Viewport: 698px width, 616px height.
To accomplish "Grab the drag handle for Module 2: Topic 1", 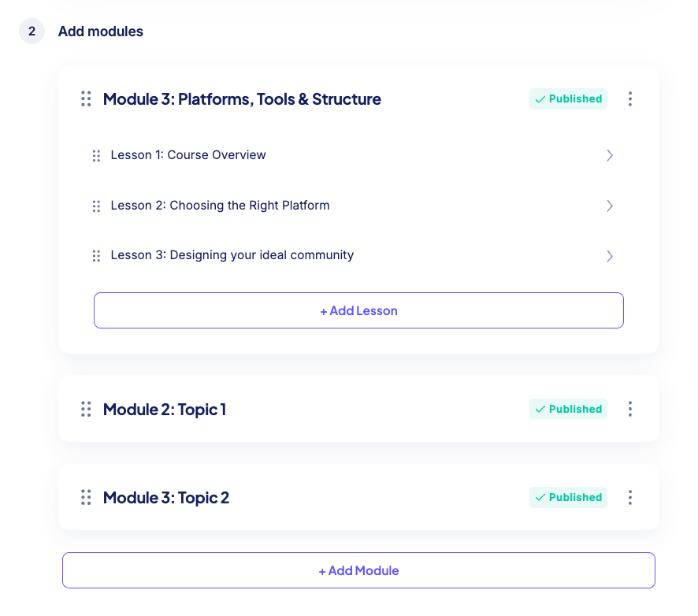I will pos(86,409).
